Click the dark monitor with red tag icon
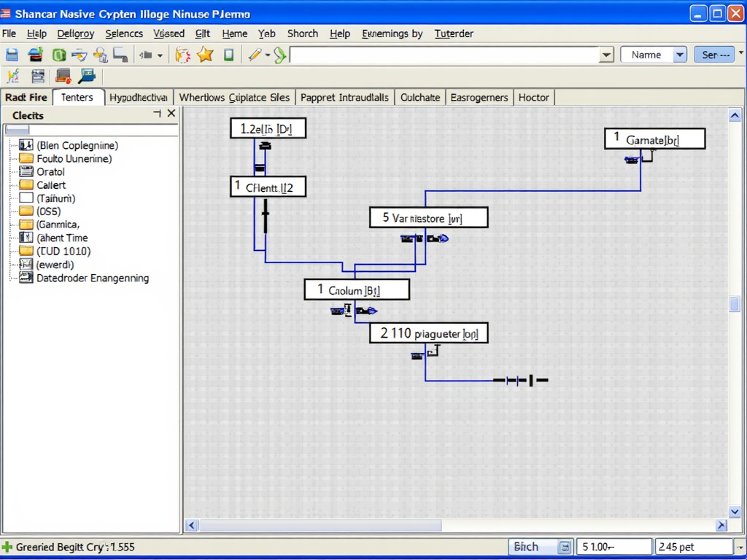The image size is (747, 560). pyautogui.click(x=63, y=76)
